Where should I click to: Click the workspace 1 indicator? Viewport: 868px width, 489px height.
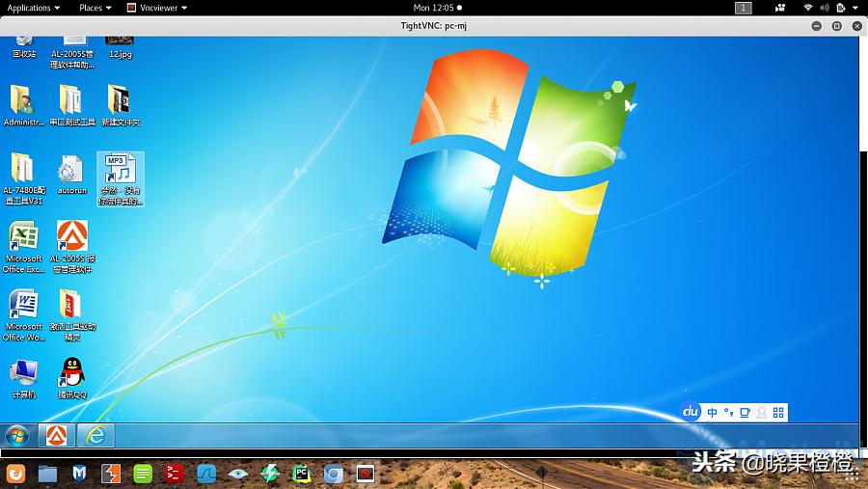(x=743, y=8)
